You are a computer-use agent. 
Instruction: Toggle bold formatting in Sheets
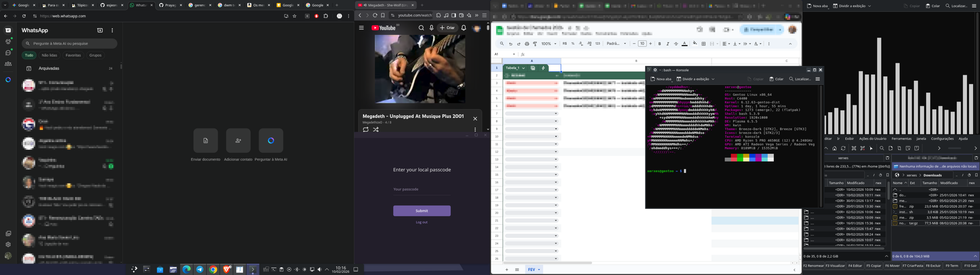(x=660, y=44)
